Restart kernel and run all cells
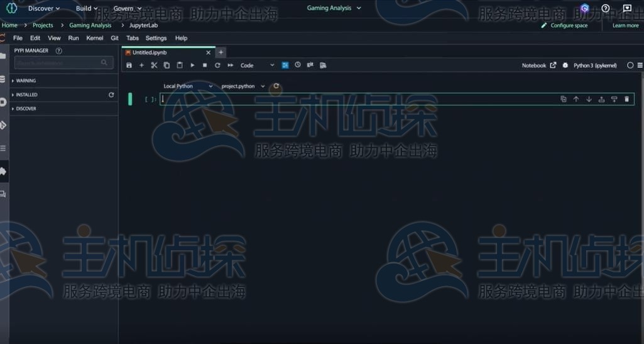The height and width of the screenshot is (344, 644). pyautogui.click(x=231, y=65)
